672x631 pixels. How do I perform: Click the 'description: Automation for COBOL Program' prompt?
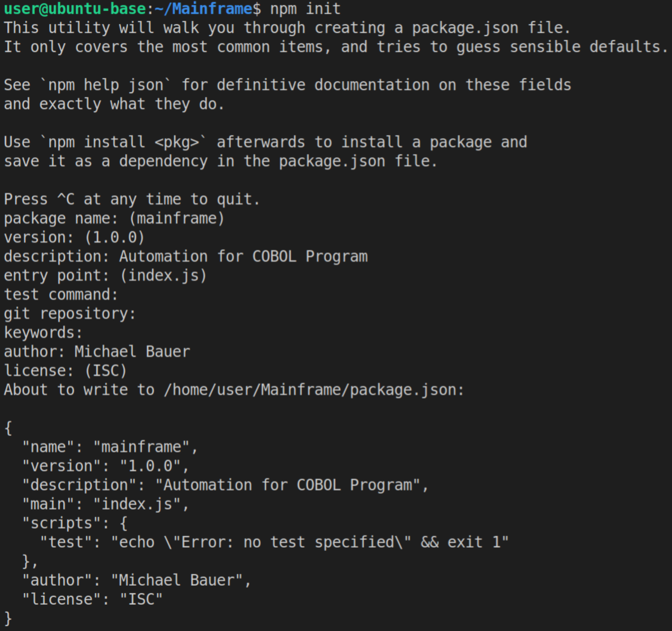tap(186, 257)
